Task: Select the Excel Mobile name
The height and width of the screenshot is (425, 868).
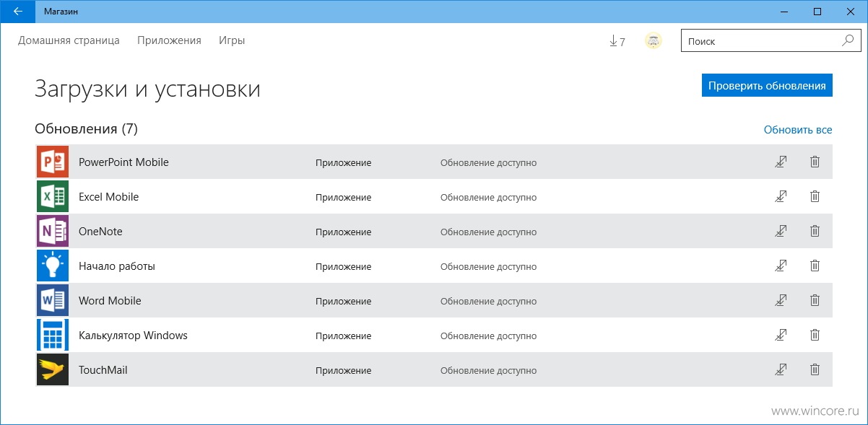Action: (108, 197)
